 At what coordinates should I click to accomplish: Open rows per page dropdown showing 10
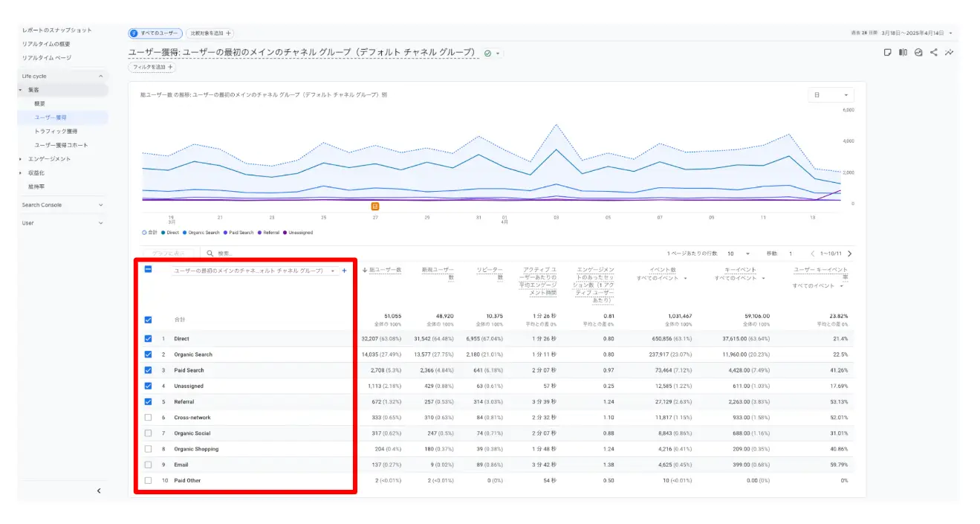coord(738,253)
